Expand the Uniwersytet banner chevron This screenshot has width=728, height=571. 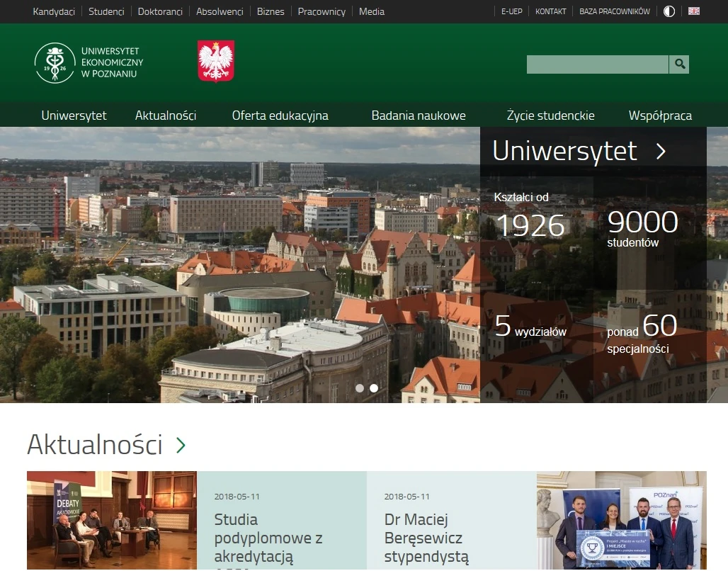(661, 151)
